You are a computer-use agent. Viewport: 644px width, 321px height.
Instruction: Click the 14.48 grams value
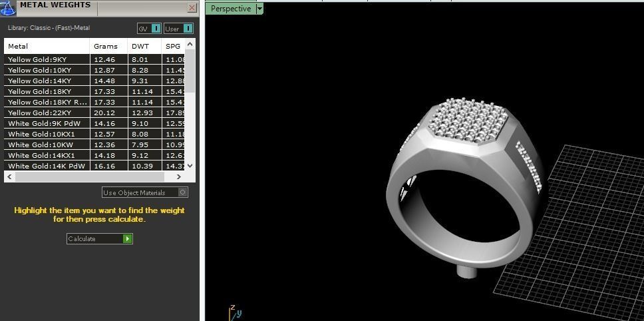pos(104,81)
